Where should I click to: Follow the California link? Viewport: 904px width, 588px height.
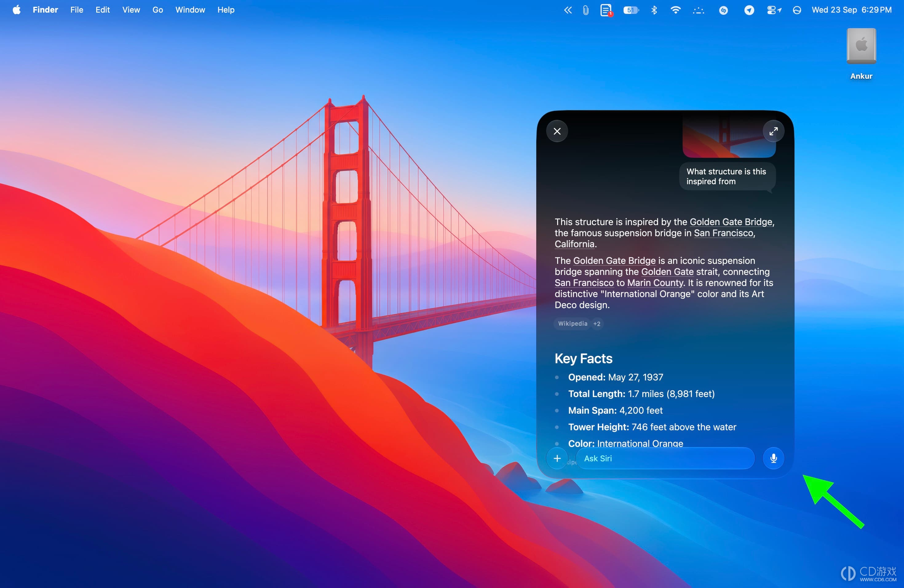coord(574,244)
